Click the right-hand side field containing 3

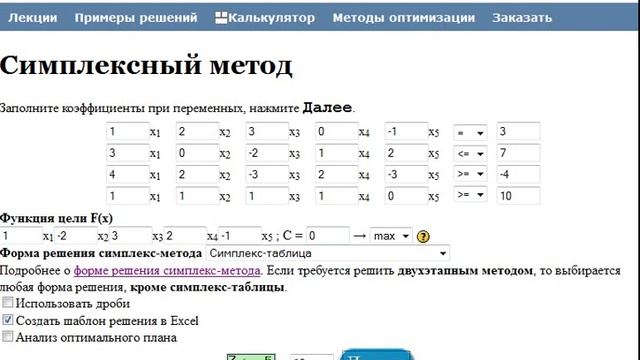coord(518,131)
